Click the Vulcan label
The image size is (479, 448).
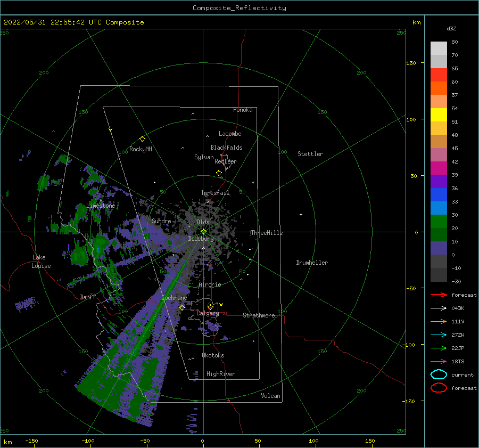[271, 396]
